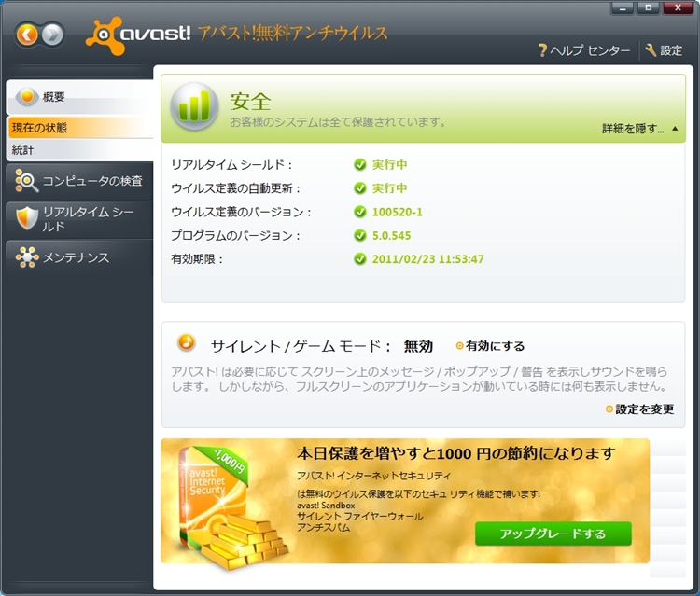Click the grey forward arrow button

point(52,35)
